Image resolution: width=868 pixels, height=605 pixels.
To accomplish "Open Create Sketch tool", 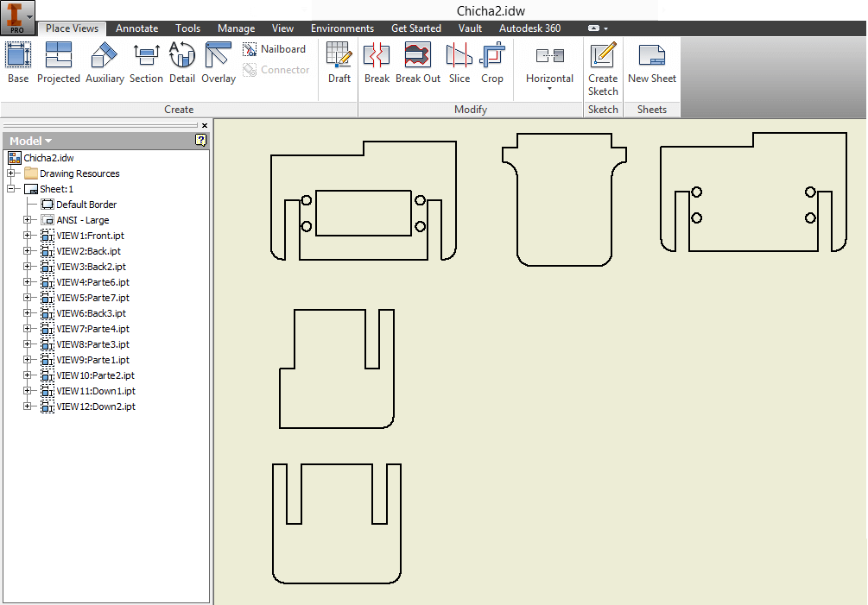I will tap(603, 69).
